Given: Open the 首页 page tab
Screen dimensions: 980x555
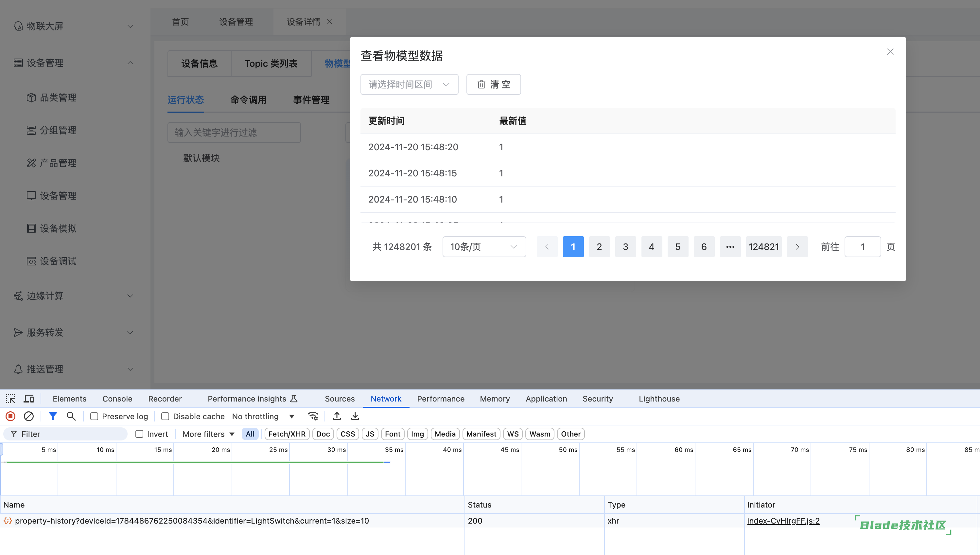Looking at the screenshot, I should [181, 22].
